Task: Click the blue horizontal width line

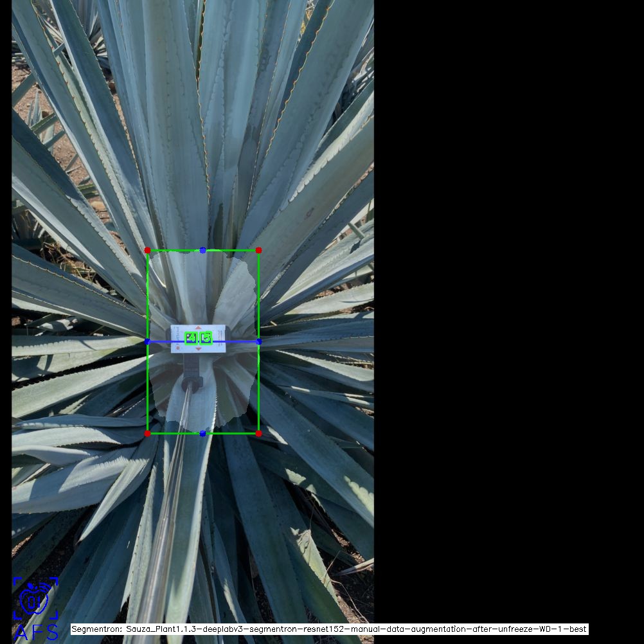Action: pos(161,342)
